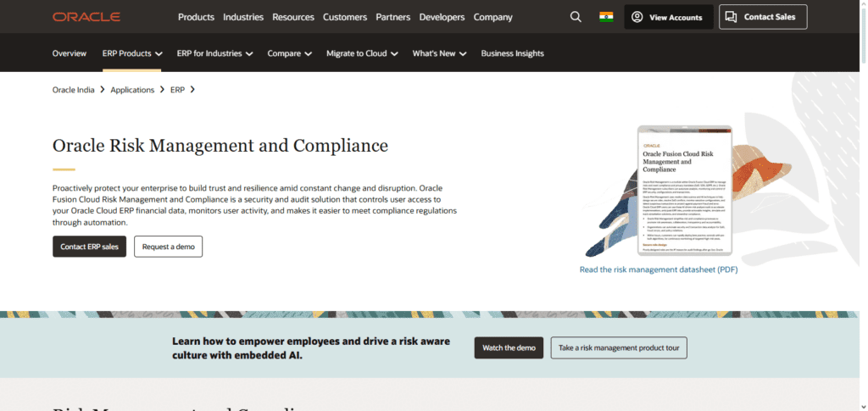868x411 pixels.
Task: Click the Request a demo button
Action: (x=169, y=247)
